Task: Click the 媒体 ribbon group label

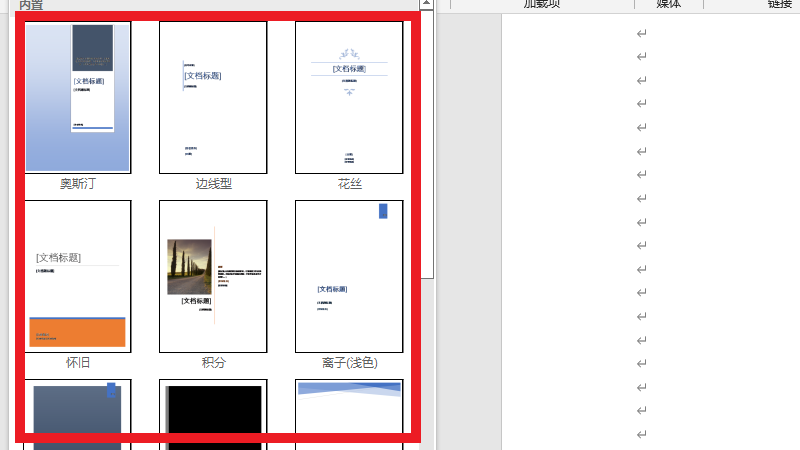Action: (668, 4)
